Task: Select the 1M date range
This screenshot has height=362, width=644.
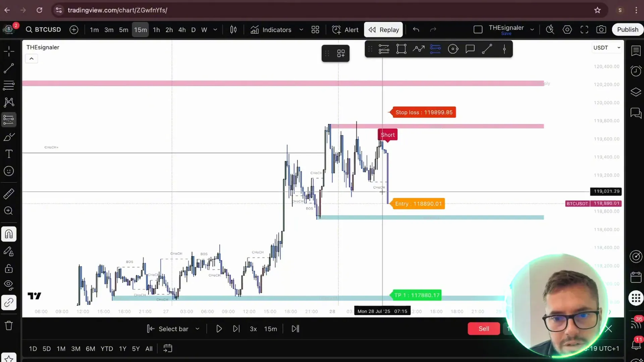Action: pos(61,349)
